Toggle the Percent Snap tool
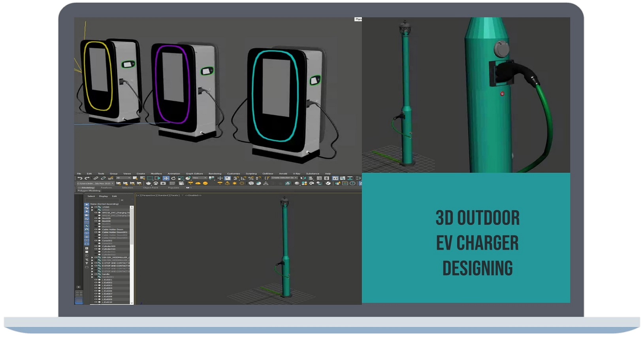Screen dimensions: 644x340 (x=250, y=178)
